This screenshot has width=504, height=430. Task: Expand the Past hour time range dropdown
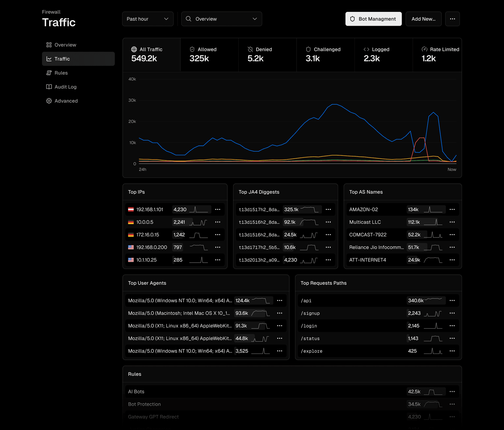[x=148, y=19]
